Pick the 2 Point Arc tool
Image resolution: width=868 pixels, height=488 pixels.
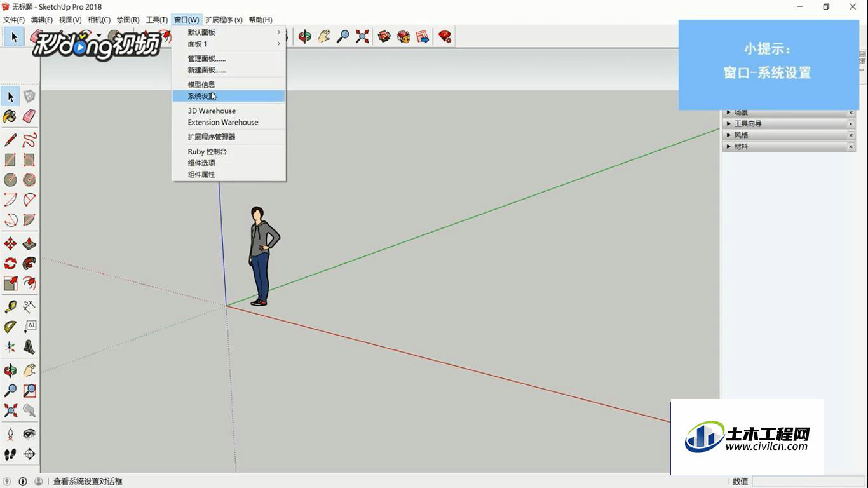click(x=29, y=200)
